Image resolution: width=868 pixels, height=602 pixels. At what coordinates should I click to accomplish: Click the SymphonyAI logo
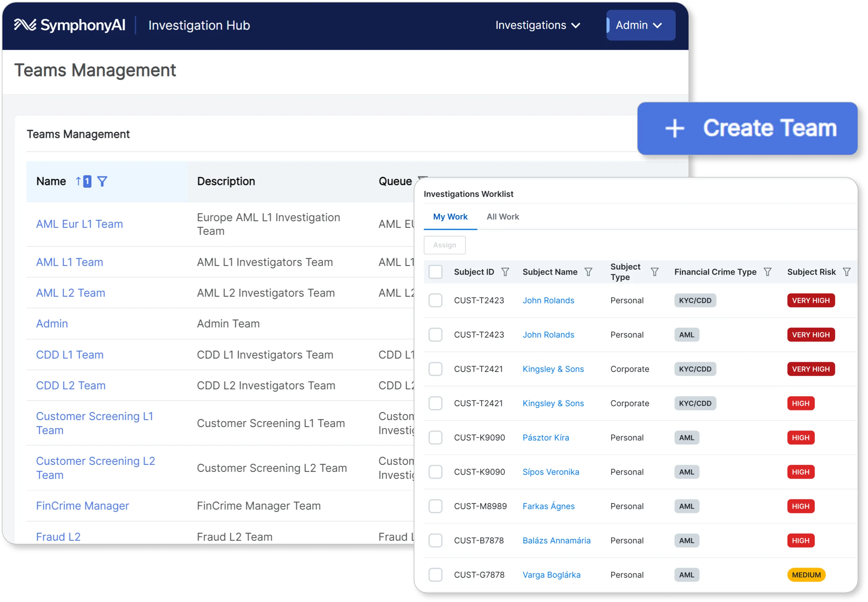(x=70, y=25)
